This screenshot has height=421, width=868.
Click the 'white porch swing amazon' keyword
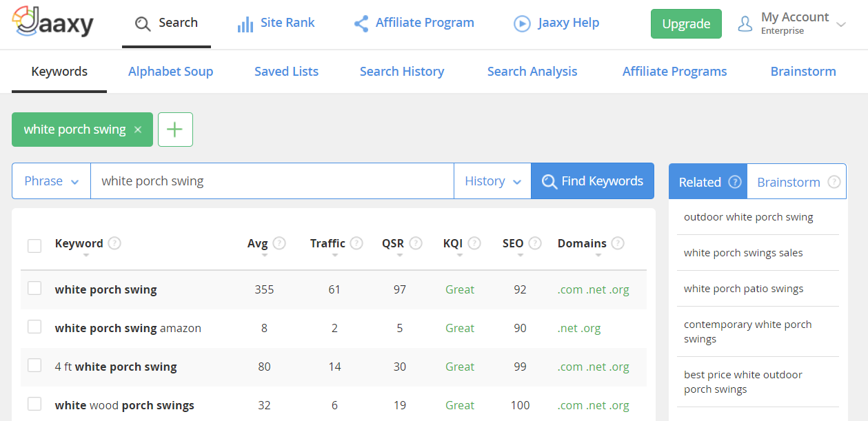pyautogui.click(x=128, y=328)
